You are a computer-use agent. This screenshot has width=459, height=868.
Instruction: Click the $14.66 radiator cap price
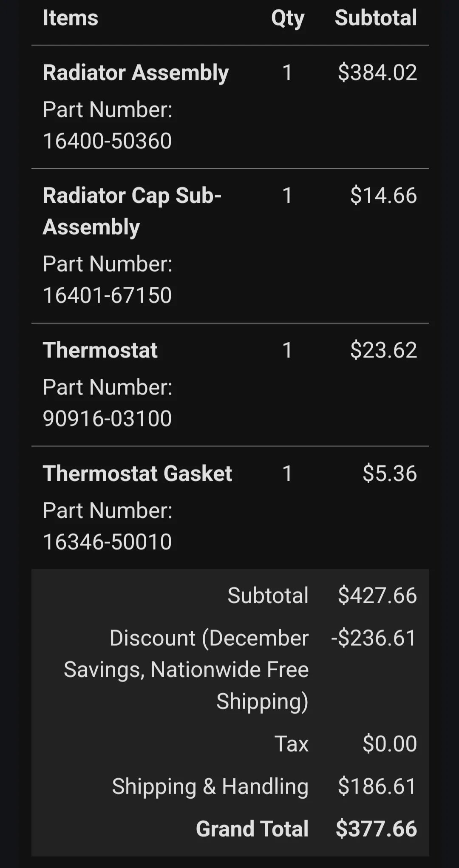[383, 196]
